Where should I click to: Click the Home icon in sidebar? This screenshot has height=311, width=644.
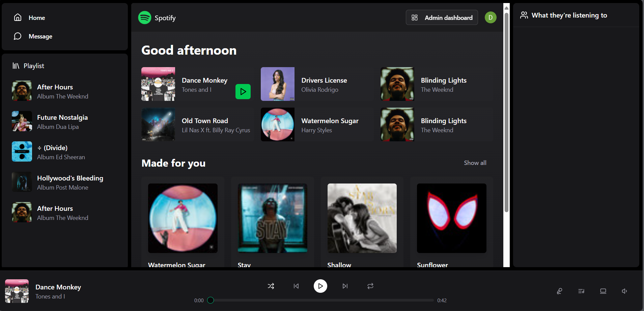pyautogui.click(x=18, y=18)
